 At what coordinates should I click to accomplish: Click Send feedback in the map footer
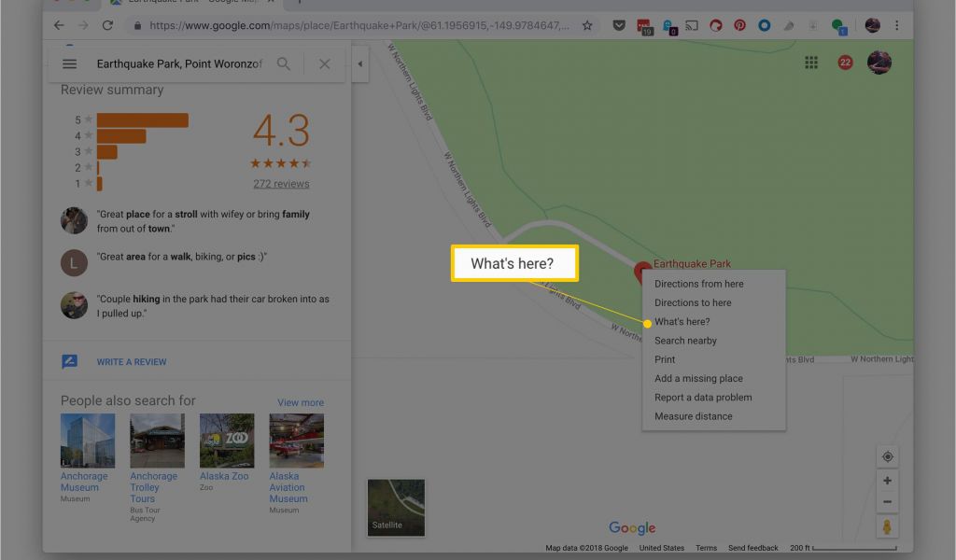point(753,548)
